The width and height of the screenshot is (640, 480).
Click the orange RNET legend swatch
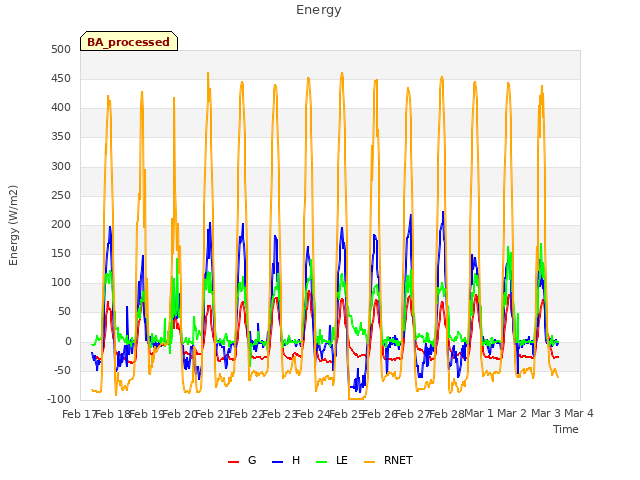tap(369, 462)
